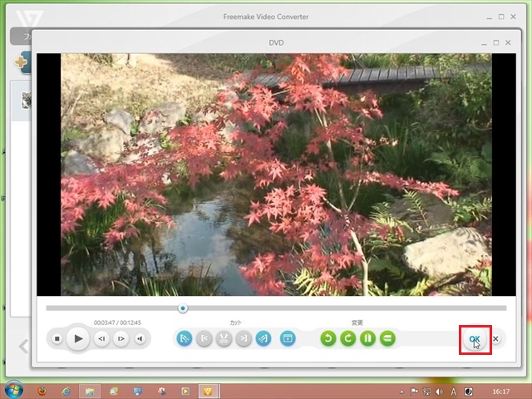The width and height of the screenshot is (532, 399).
Task: Click the scissors cut selection icon
Action: tap(224, 338)
